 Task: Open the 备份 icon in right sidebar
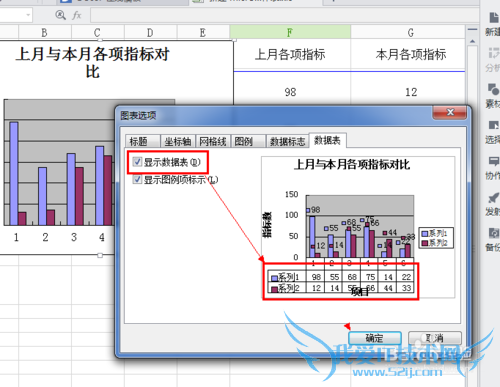tap(493, 233)
